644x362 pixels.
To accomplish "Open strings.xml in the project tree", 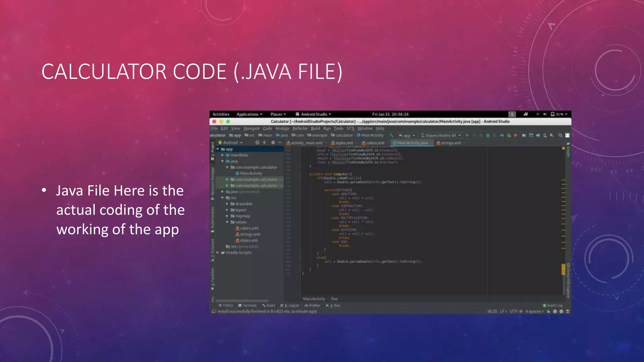I will pyautogui.click(x=250, y=234).
